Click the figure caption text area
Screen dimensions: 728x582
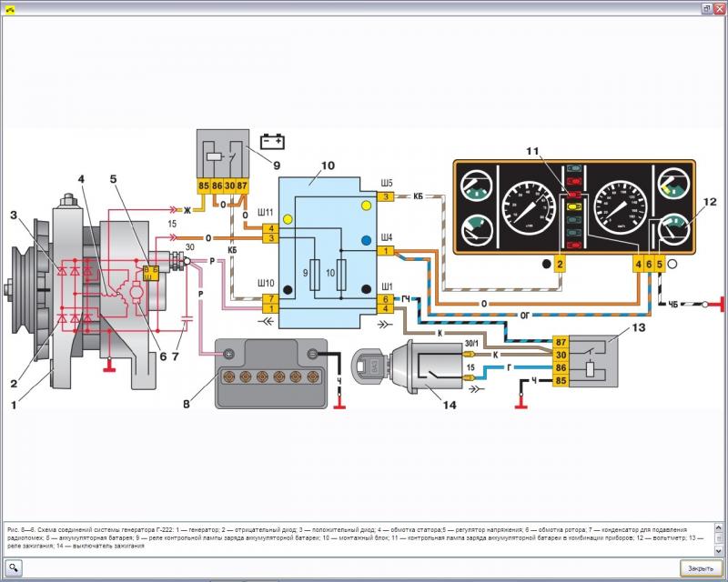(358, 539)
